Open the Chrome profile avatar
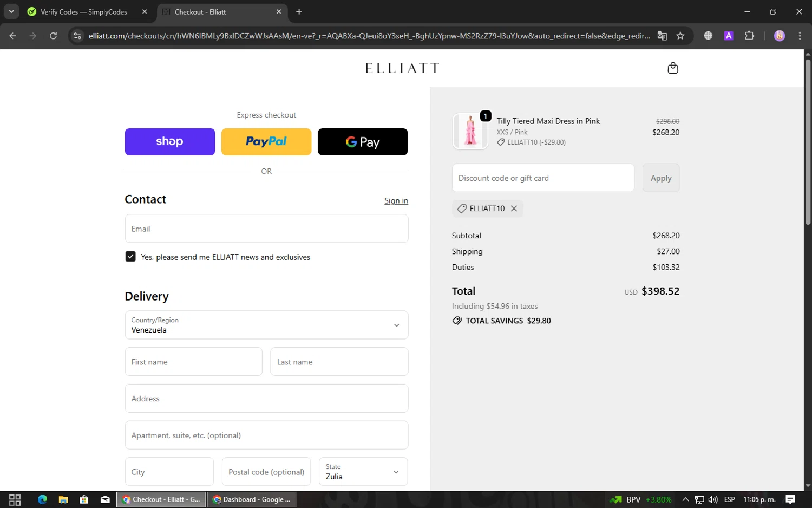This screenshot has height=508, width=812. pos(780,36)
